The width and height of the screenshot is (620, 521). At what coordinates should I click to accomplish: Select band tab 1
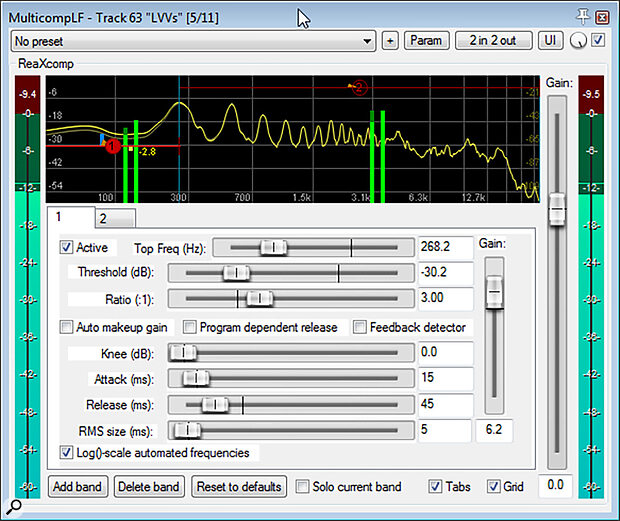coord(59,216)
